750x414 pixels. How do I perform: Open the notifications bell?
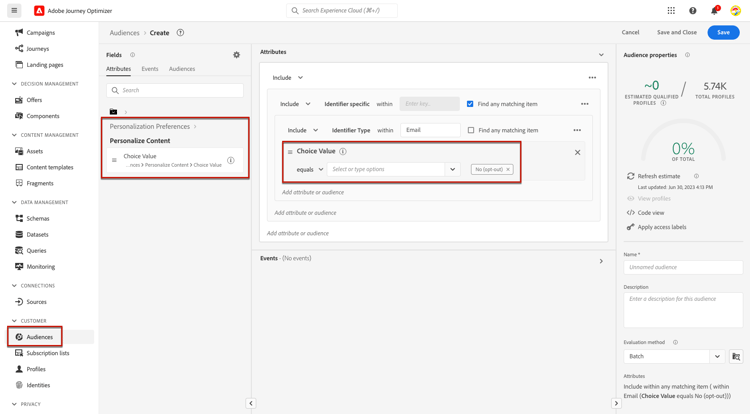point(714,11)
